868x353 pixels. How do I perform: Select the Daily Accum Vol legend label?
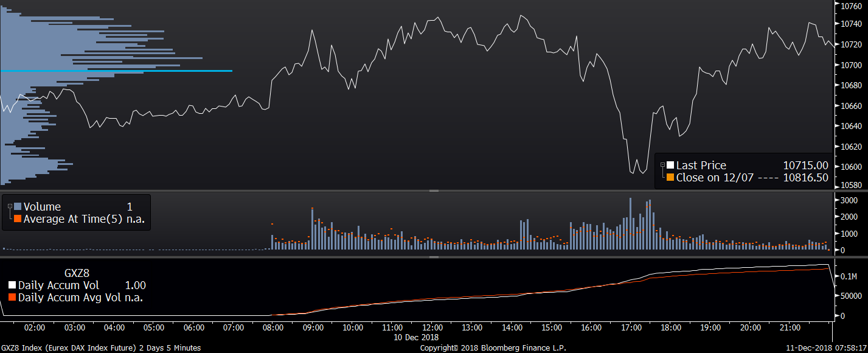[58, 285]
